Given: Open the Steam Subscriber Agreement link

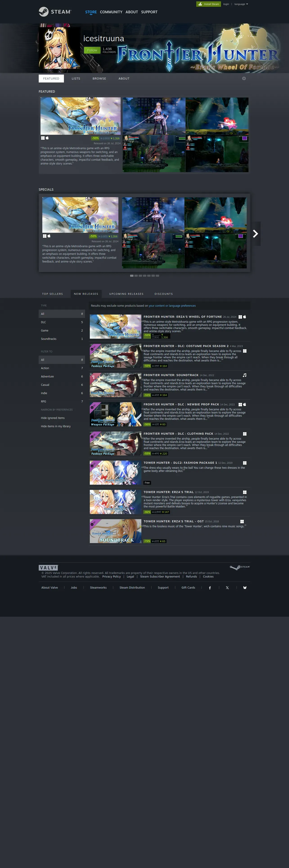Looking at the screenshot, I should (x=160, y=577).
